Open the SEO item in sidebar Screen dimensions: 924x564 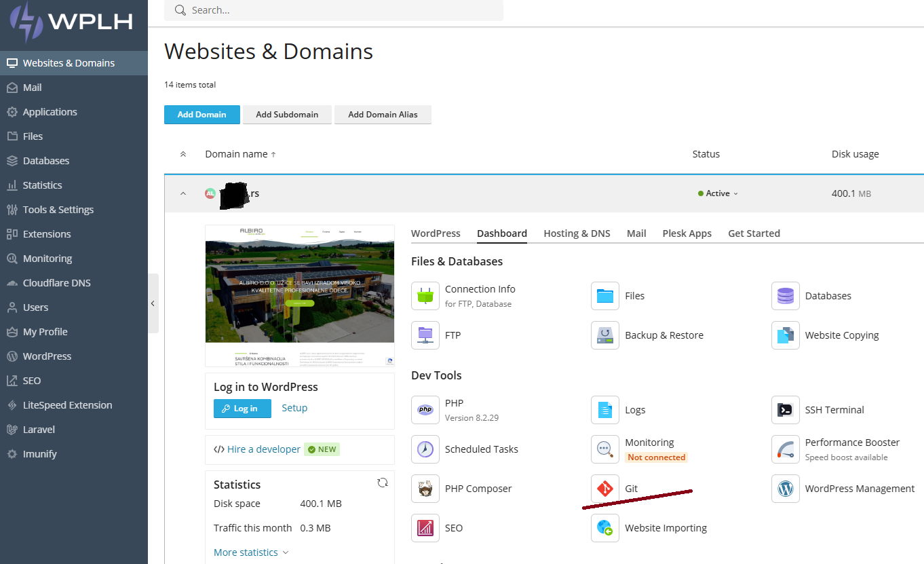coord(74,381)
